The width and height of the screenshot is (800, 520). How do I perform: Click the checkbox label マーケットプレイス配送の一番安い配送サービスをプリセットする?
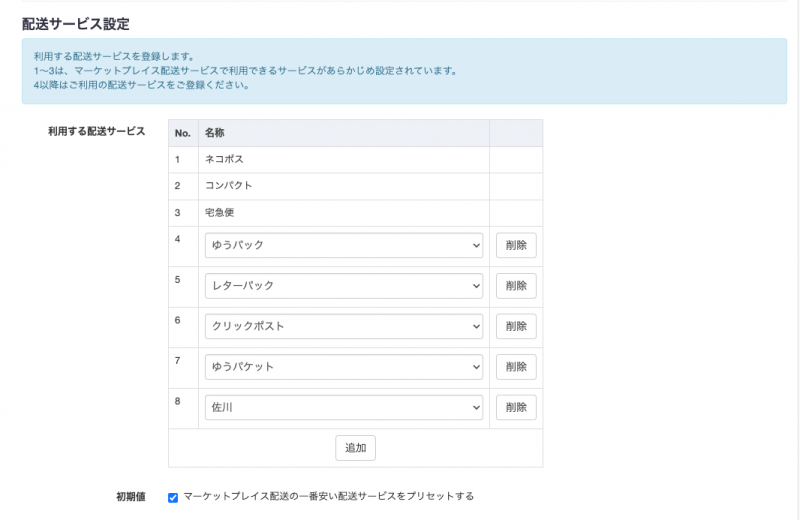(329, 496)
